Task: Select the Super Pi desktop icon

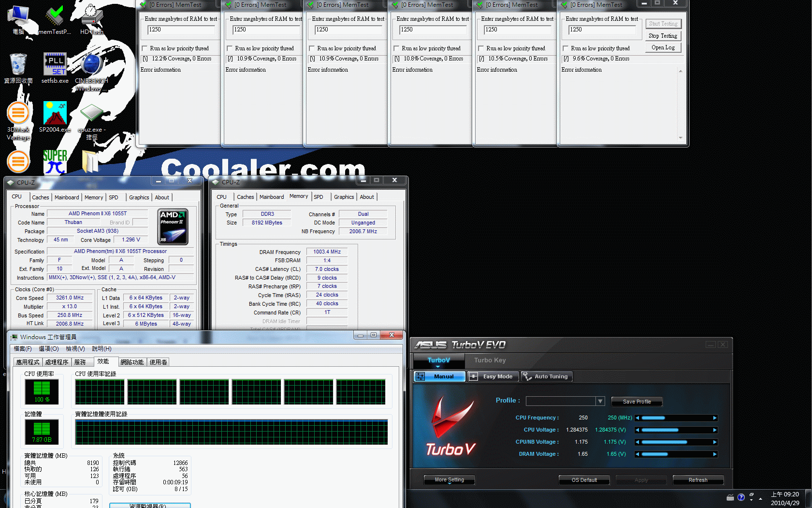Action: click(55, 162)
